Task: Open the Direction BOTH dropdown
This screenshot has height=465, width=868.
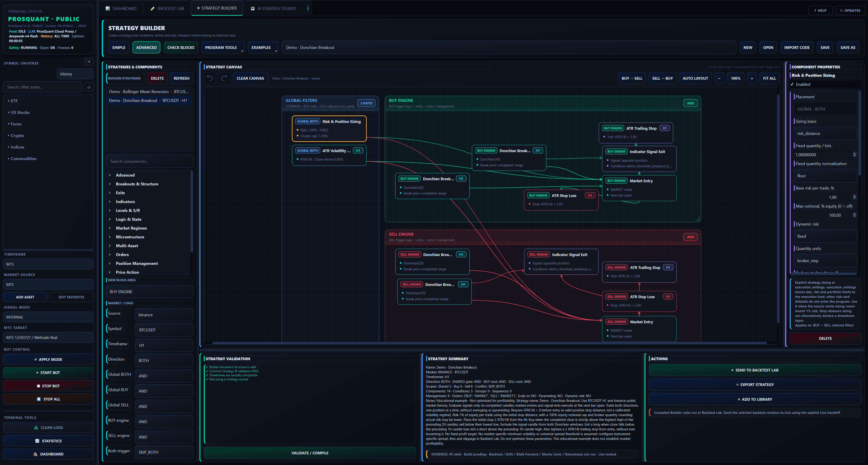Action: [x=164, y=360]
